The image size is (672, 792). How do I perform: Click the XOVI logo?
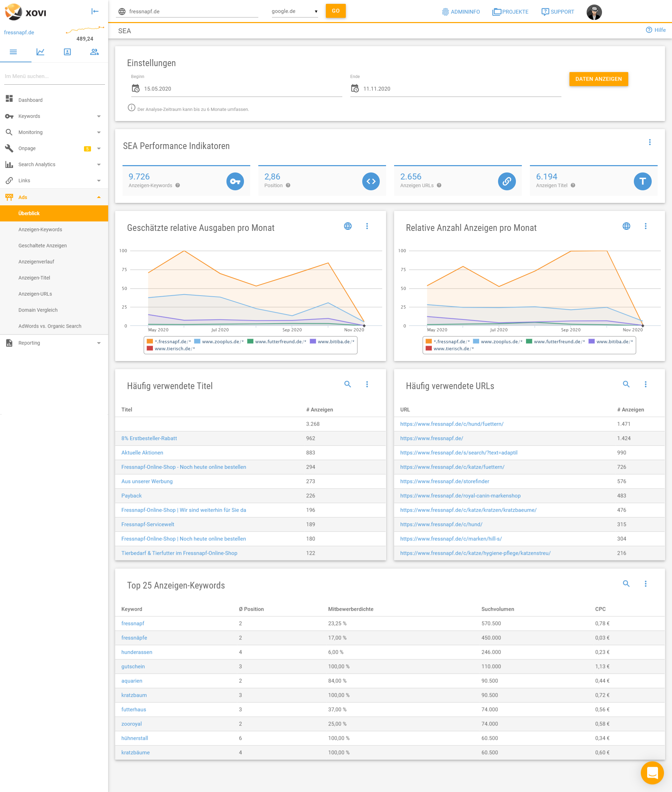point(26,12)
